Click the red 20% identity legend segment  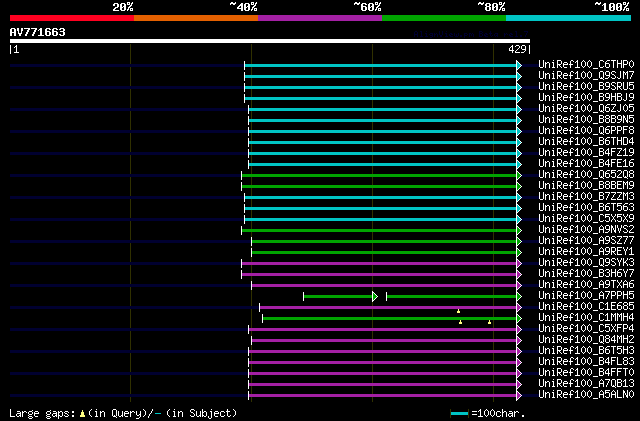pos(72,18)
